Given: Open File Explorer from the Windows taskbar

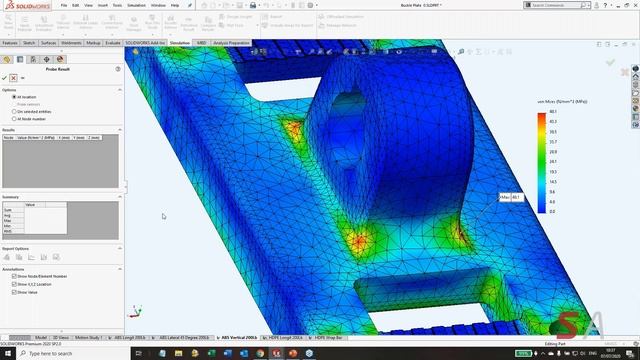Looking at the screenshot, I should 179,353.
